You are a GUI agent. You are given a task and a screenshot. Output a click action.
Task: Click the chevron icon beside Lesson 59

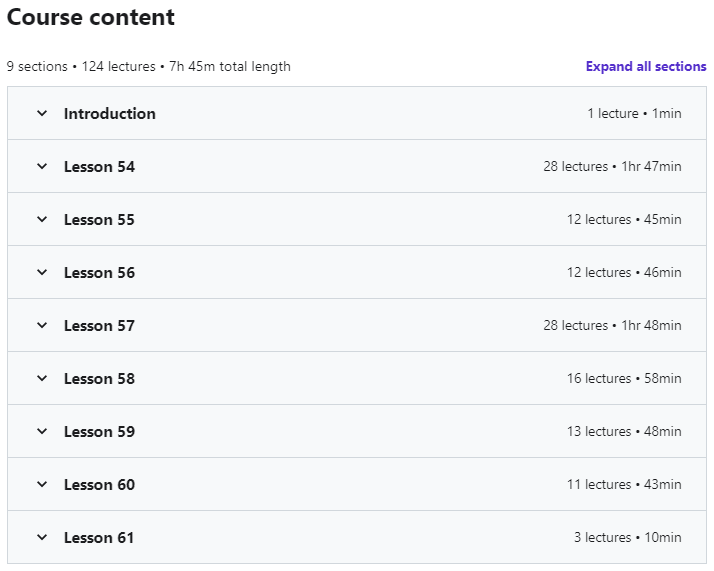42,431
